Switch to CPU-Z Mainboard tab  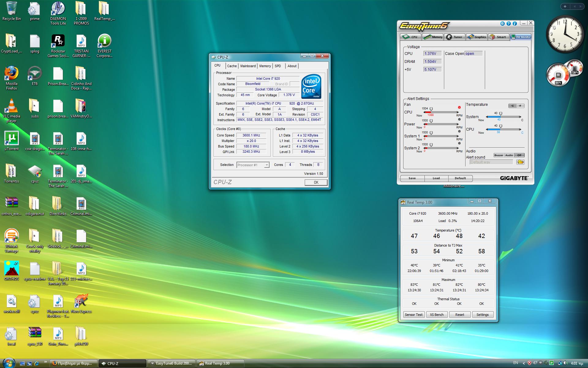pyautogui.click(x=248, y=66)
